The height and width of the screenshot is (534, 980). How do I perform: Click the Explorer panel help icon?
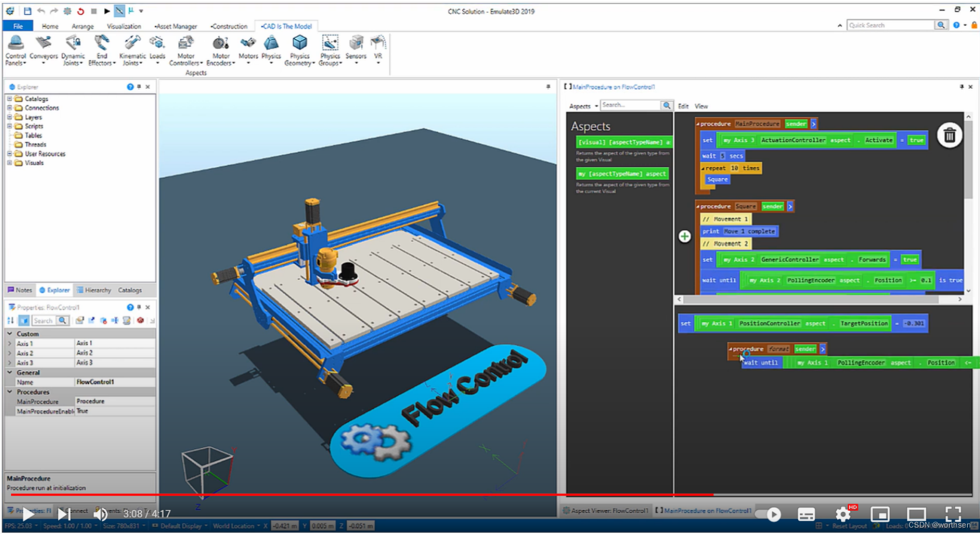130,86
